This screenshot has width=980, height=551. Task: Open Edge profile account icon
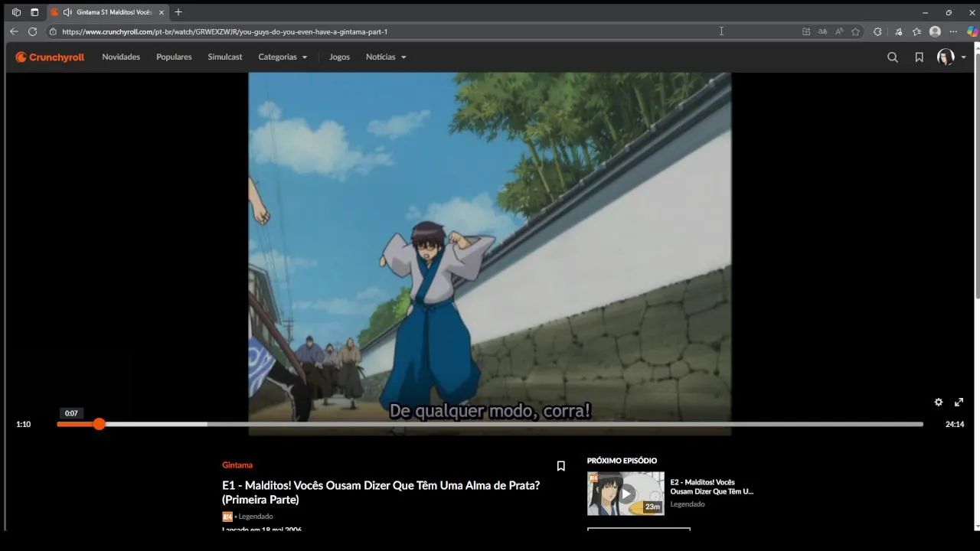tap(935, 31)
